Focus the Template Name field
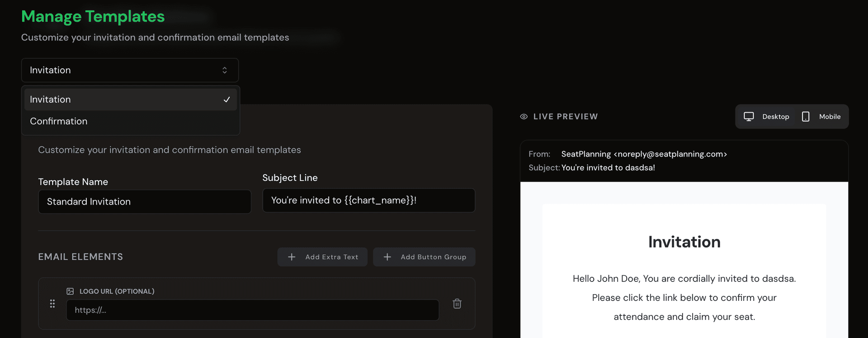 tap(145, 202)
